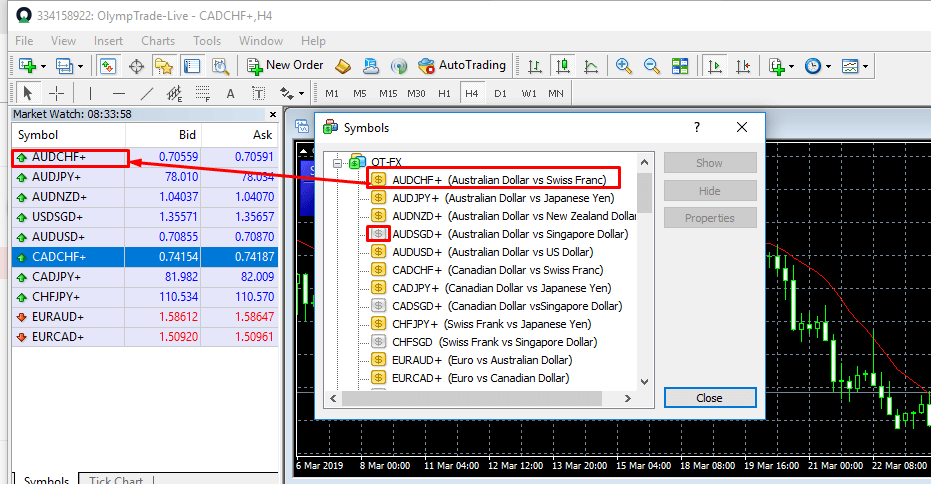931x484 pixels.
Task: Toggle Chart Shift icon
Action: 743,66
